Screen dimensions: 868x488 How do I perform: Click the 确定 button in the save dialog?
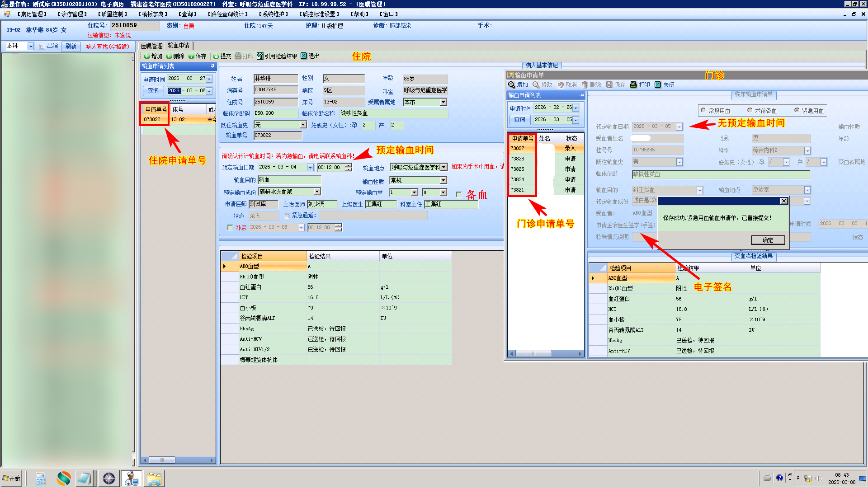coord(768,240)
